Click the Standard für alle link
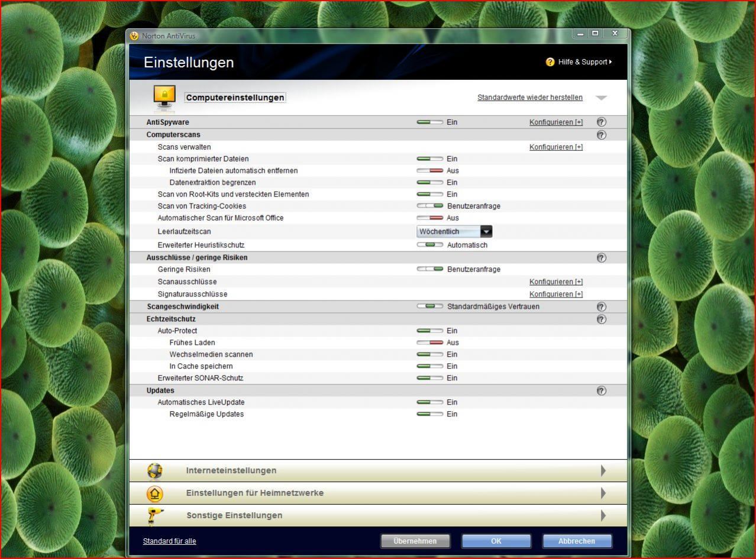Image resolution: width=756 pixels, height=559 pixels. 170,541
